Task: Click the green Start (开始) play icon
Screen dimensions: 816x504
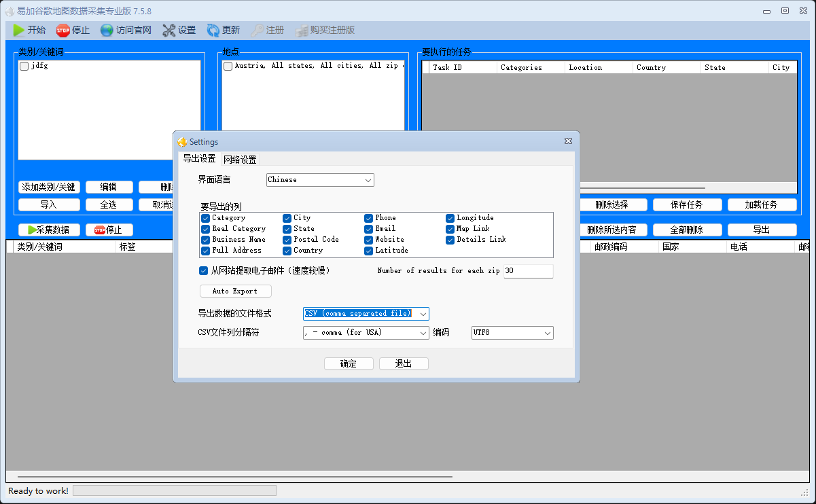Action: point(19,30)
